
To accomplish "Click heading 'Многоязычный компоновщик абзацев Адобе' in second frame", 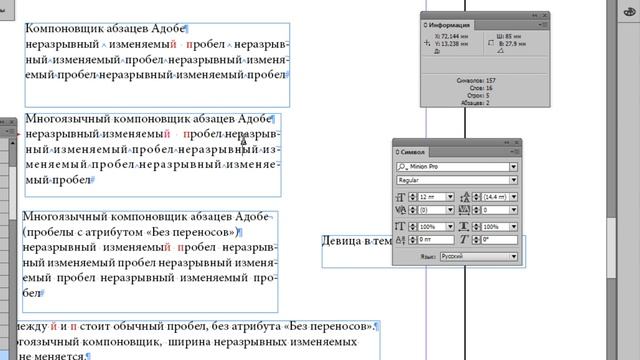I will click(x=149, y=119).
